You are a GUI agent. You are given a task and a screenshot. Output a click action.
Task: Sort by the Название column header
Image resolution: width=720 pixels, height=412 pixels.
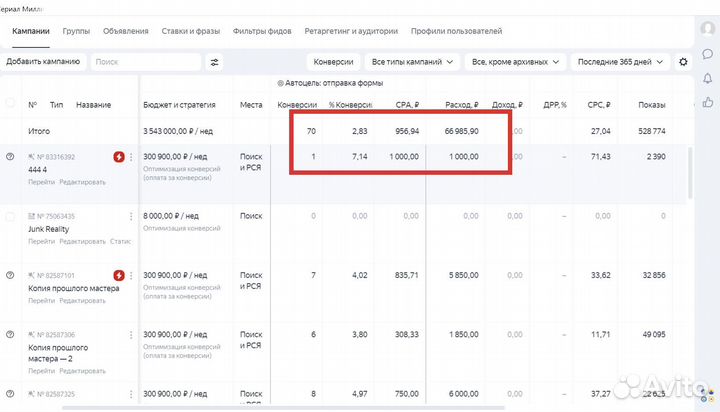(94, 105)
